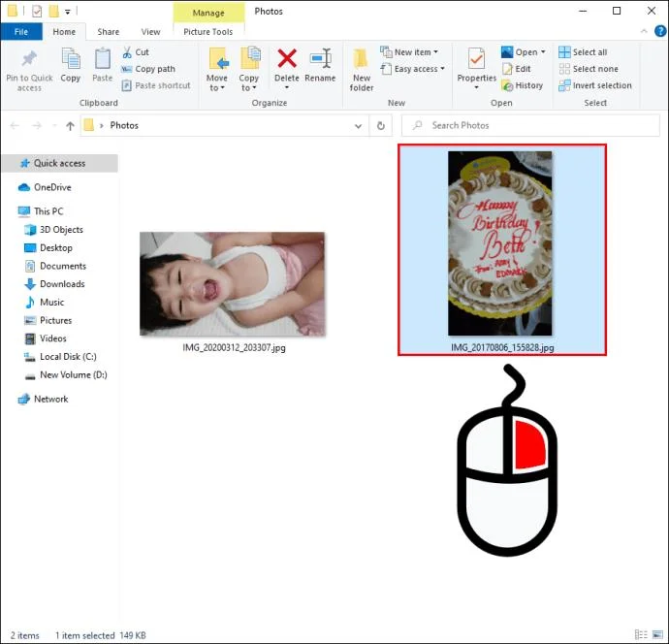
Task: Click Pin to Quick access icon
Action: click(29, 59)
